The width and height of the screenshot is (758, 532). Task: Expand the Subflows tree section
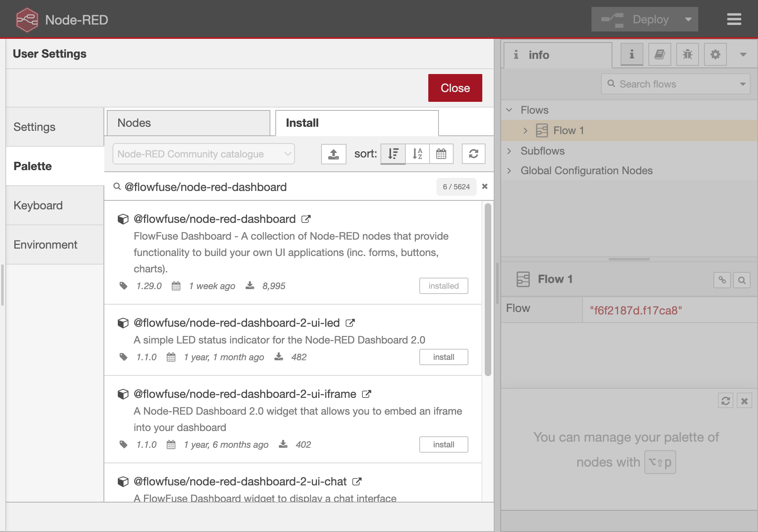(509, 151)
